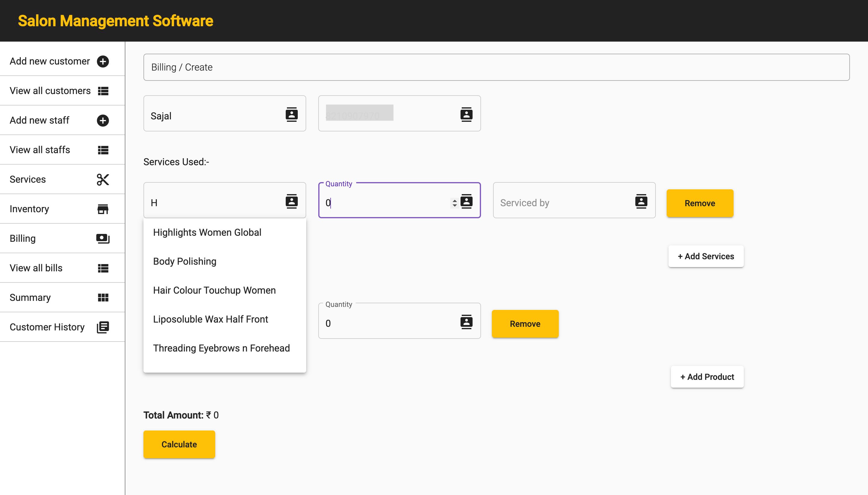Click the list icon next to View all bills

tap(103, 268)
